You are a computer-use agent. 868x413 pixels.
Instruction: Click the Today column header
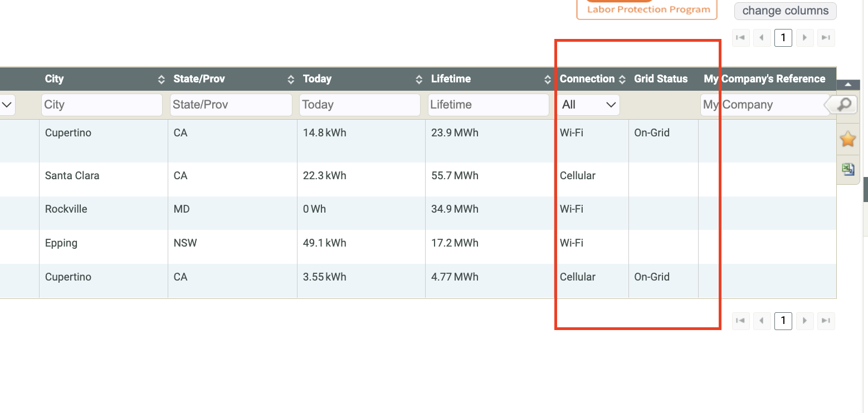pos(317,79)
